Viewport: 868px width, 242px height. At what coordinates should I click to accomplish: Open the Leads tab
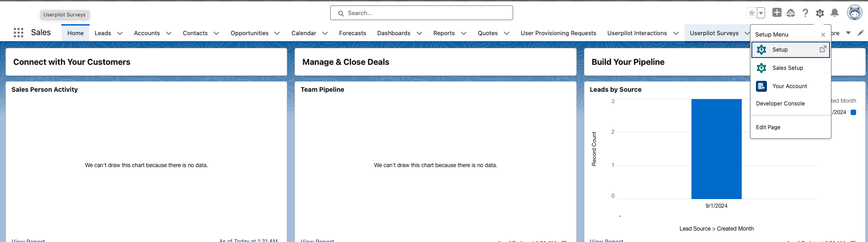103,33
